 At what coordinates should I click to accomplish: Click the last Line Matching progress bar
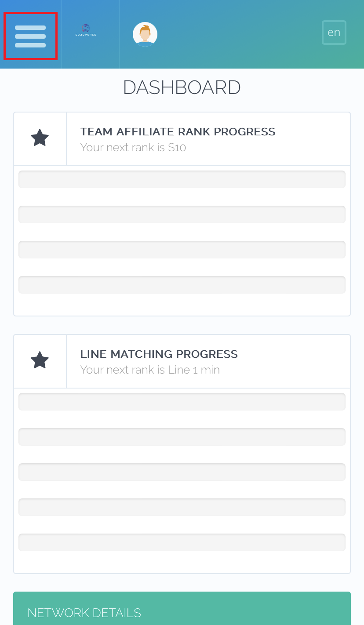pyautogui.click(x=182, y=542)
